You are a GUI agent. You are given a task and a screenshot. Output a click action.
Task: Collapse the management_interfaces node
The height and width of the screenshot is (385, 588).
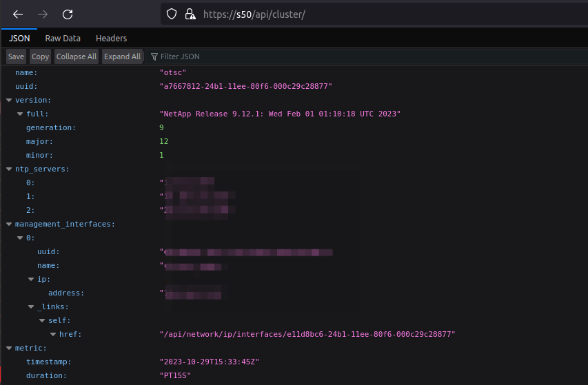pos(9,224)
